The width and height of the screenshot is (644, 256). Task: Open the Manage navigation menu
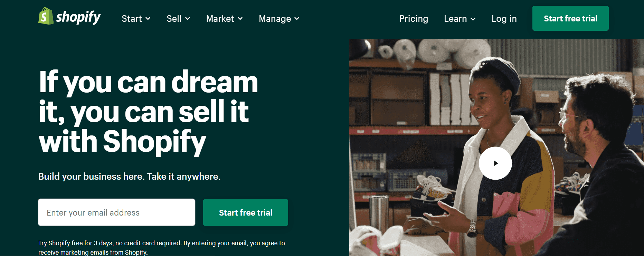tap(279, 19)
